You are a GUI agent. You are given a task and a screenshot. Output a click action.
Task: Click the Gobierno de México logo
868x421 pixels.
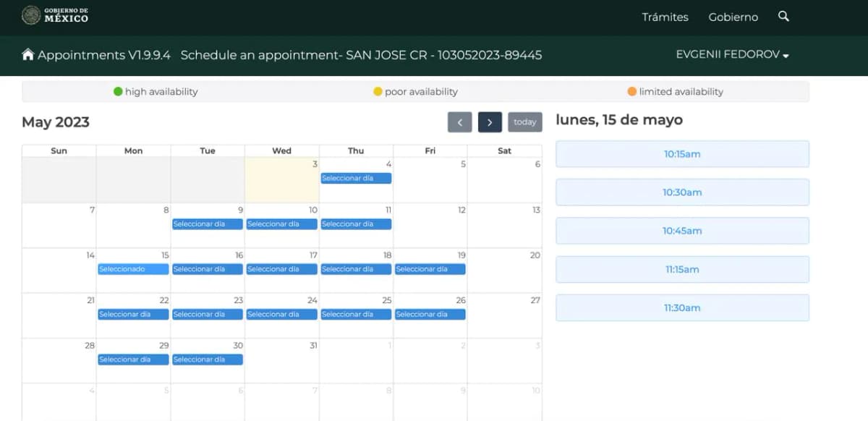point(55,15)
